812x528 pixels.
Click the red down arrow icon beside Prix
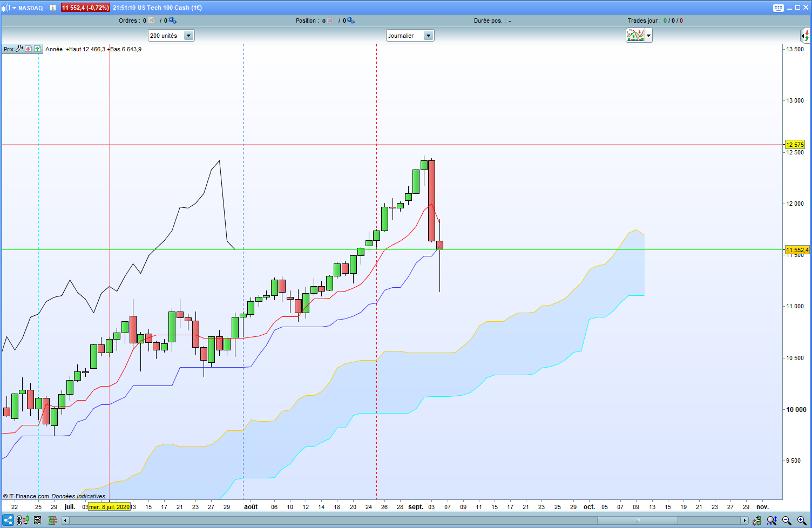(x=29, y=49)
